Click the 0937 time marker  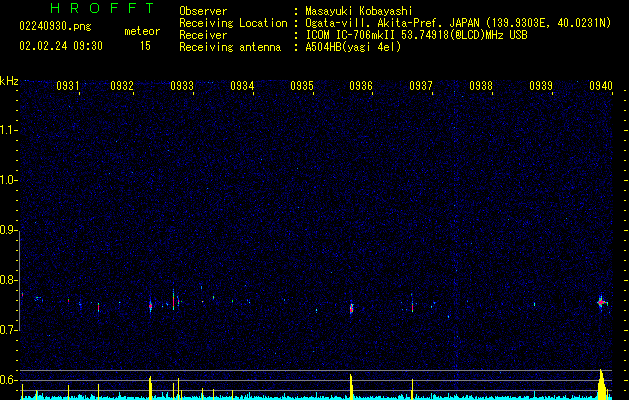(x=421, y=86)
